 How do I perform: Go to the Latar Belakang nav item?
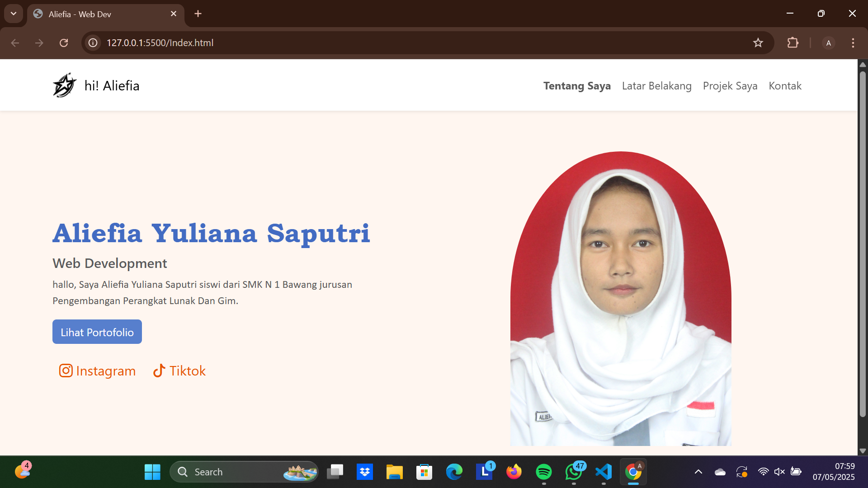pos(656,86)
